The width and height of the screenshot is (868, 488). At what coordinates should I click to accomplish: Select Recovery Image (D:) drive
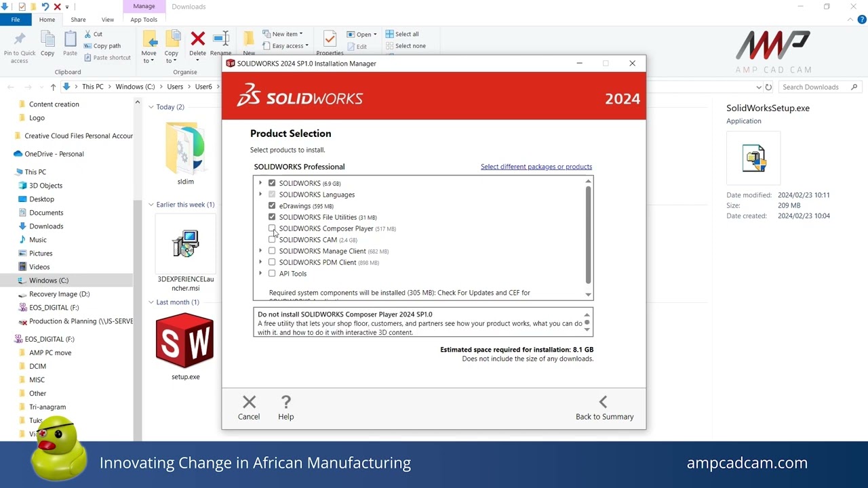(60, 294)
